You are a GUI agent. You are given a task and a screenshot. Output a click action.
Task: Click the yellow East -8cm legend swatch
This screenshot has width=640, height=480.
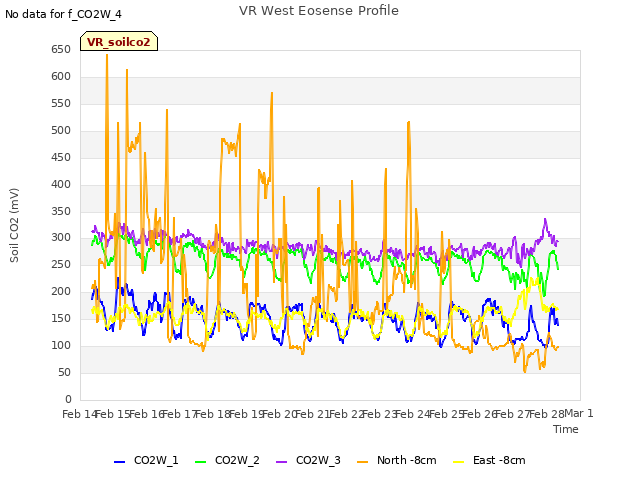[459, 462]
